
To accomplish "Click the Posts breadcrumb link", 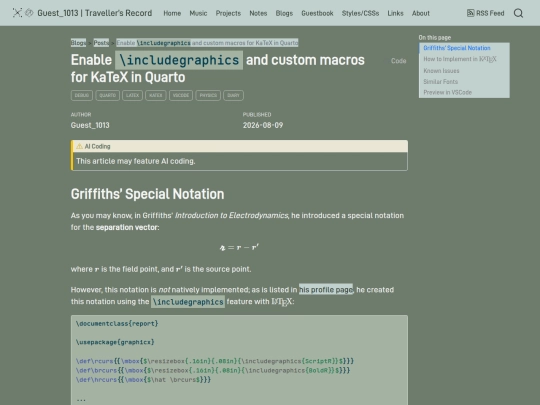I will (101, 43).
